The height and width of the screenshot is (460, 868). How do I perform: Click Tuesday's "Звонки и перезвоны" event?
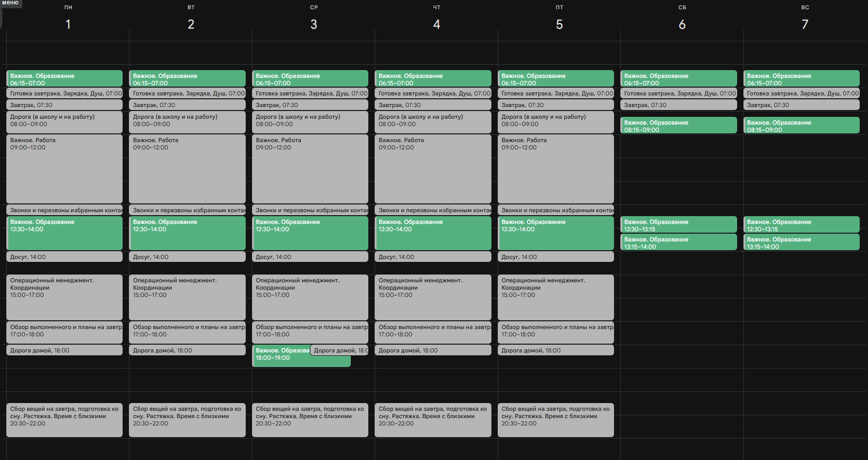point(187,210)
